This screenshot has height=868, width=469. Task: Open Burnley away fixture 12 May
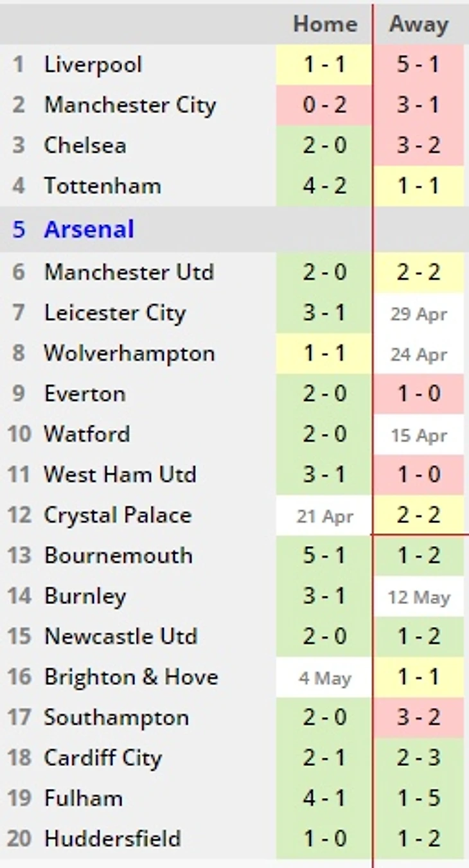click(x=418, y=598)
